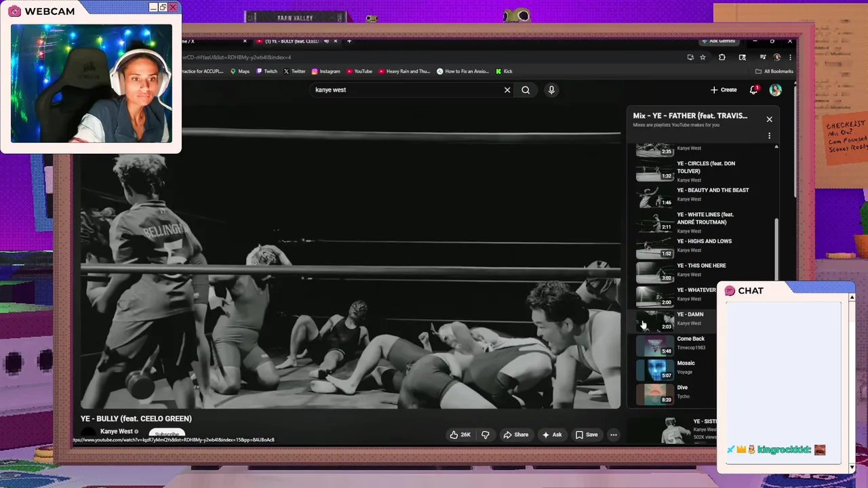Dislike the video with the thumbs-down icon
868x488 pixels.
point(485,434)
